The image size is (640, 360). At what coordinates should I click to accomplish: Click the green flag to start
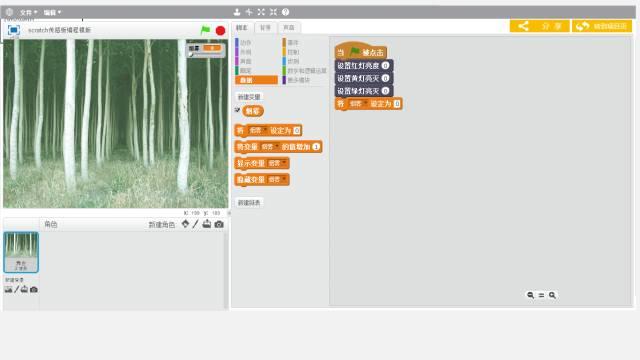coord(205,30)
